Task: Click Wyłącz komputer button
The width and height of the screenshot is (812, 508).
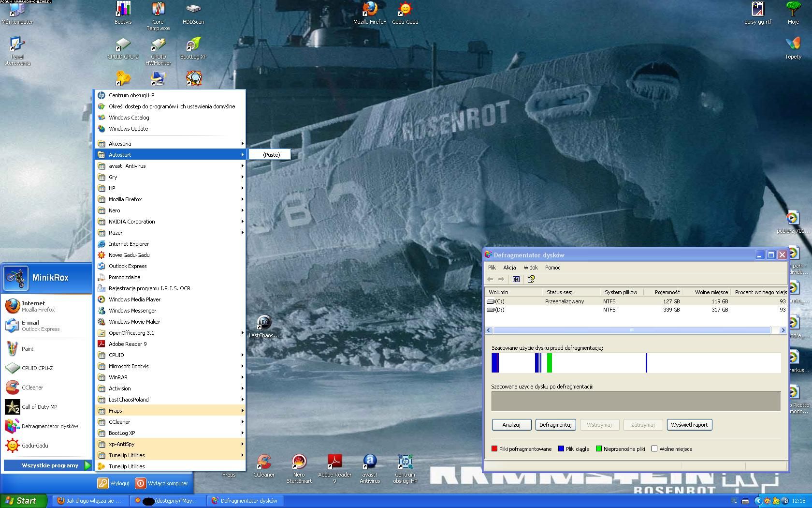Action: 162,483
